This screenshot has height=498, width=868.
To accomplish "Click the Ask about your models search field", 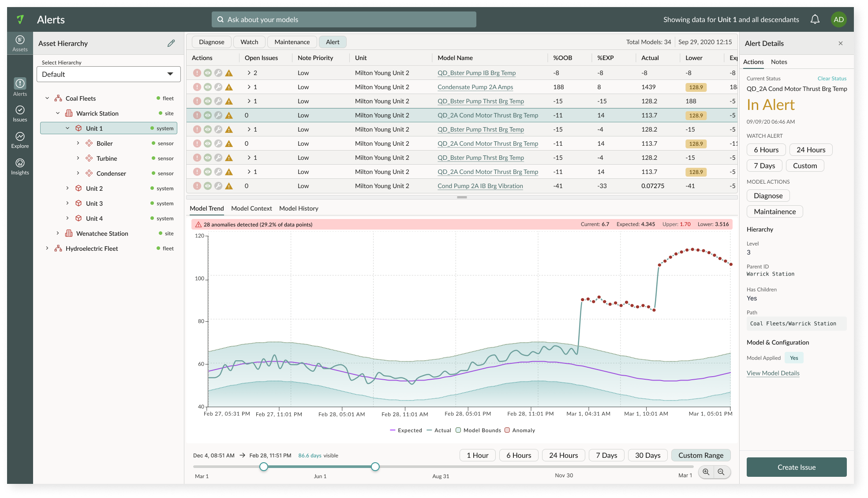I will point(344,19).
